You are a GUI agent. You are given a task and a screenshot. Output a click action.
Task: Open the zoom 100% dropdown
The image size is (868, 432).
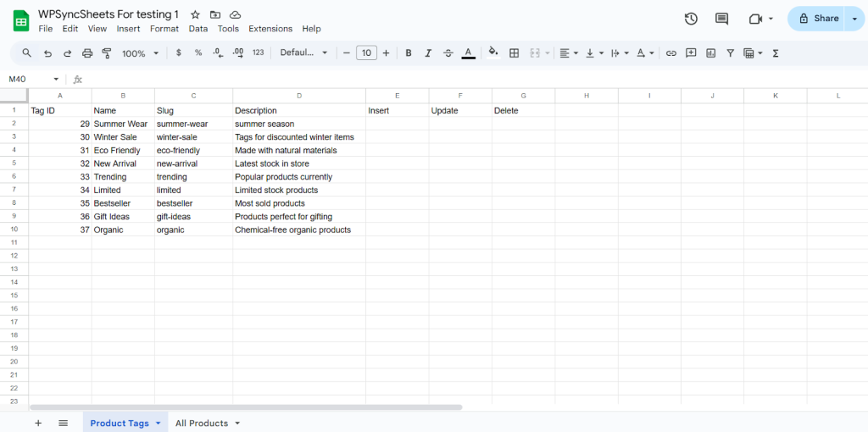click(x=140, y=53)
